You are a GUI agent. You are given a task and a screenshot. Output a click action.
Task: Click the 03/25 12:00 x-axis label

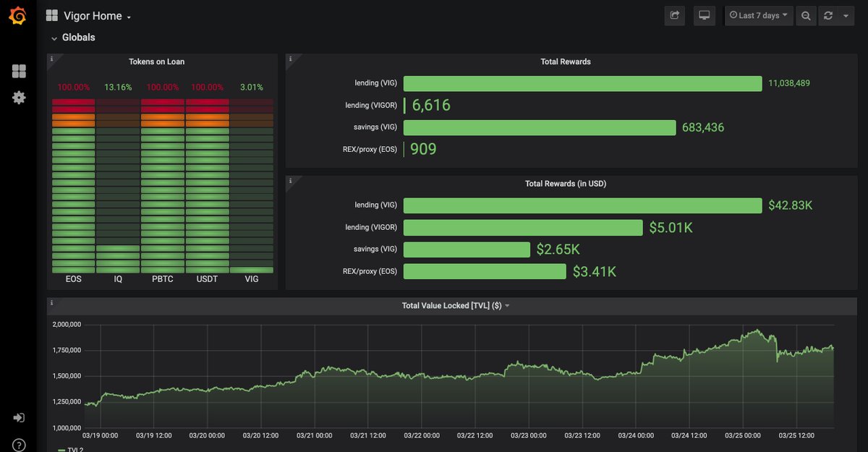[x=797, y=435]
